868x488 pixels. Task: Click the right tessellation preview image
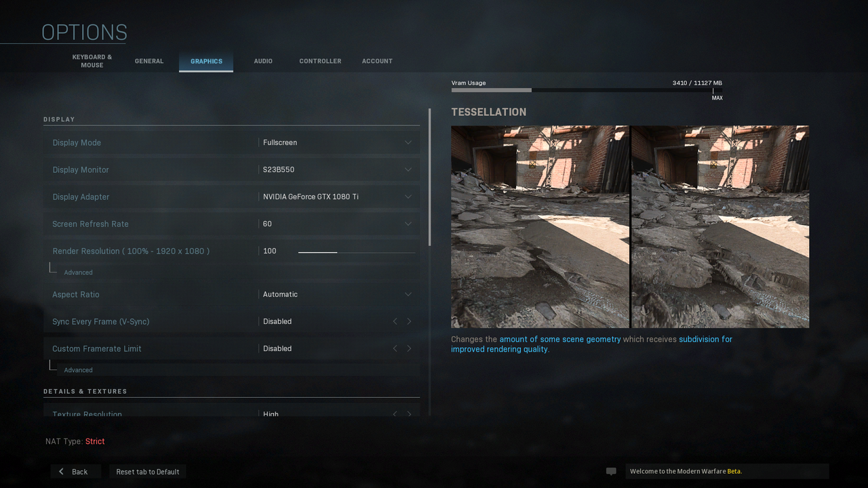tap(720, 226)
